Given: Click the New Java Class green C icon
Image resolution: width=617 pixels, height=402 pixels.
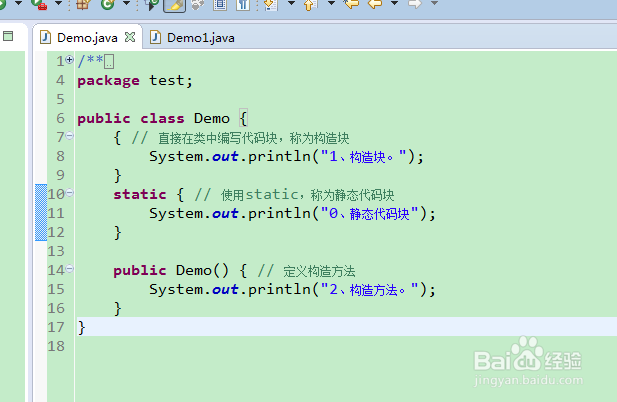Looking at the screenshot, I should [x=107, y=4].
